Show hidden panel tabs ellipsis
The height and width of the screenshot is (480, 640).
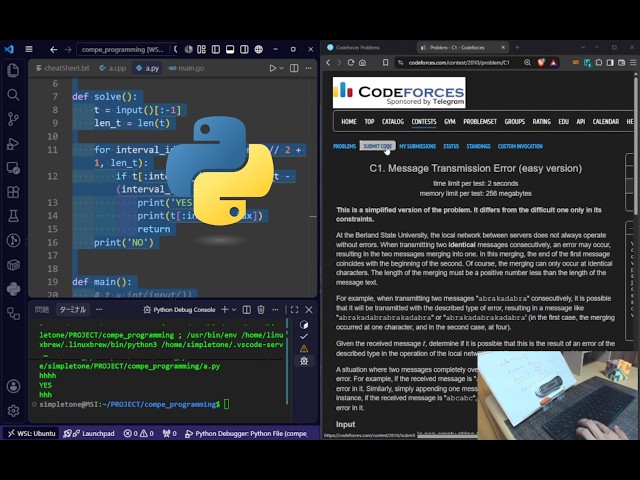(x=99, y=310)
